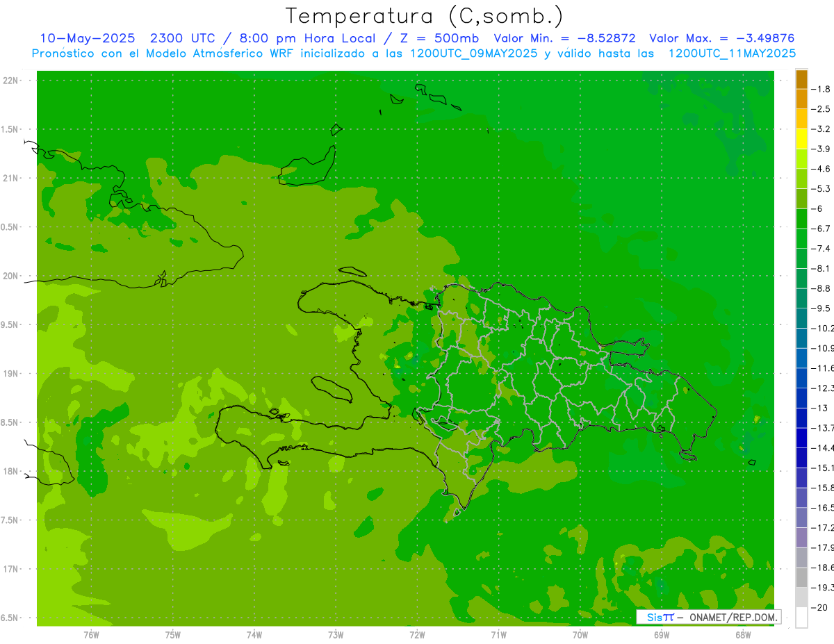This screenshot has width=834, height=644.
Task: Click the '6.5N' latitude label
Action: point(10,618)
